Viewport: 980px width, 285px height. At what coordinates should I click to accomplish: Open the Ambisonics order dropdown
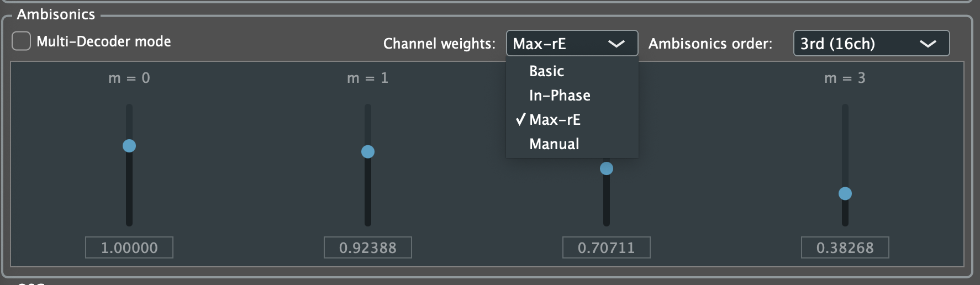pyautogui.click(x=871, y=44)
